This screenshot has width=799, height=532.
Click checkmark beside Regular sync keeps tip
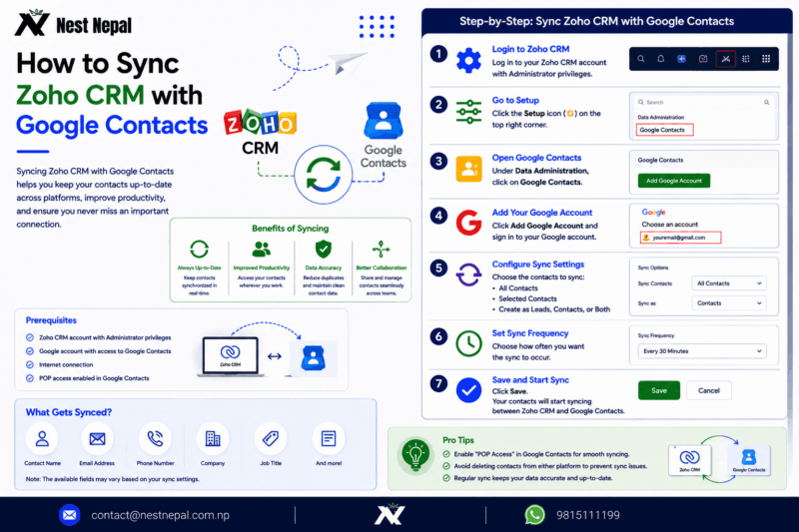click(446, 478)
